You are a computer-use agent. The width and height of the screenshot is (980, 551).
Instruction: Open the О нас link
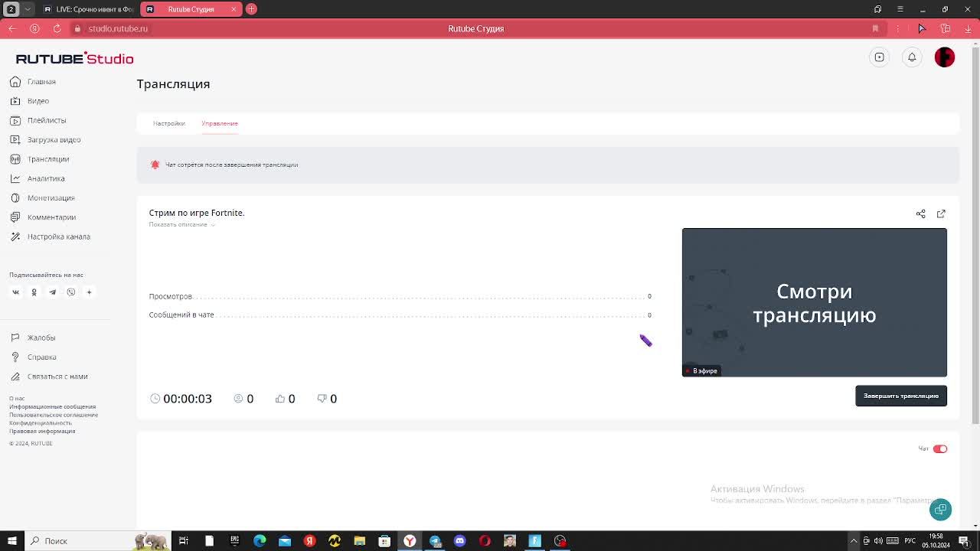17,399
